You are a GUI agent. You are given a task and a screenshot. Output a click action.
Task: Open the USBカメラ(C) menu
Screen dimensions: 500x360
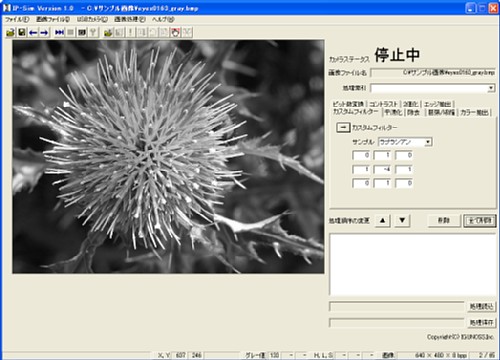point(92,19)
